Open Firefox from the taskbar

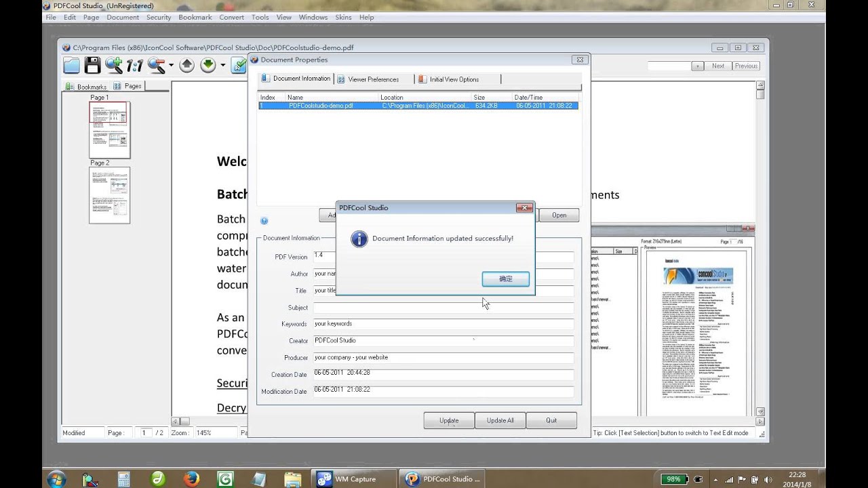coord(192,479)
